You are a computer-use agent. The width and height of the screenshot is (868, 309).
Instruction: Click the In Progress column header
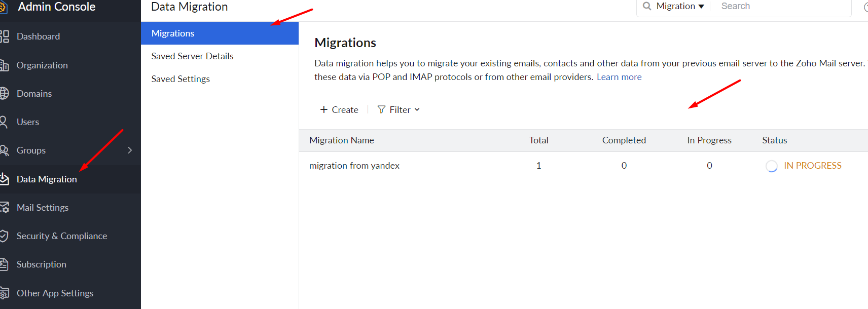(x=709, y=140)
